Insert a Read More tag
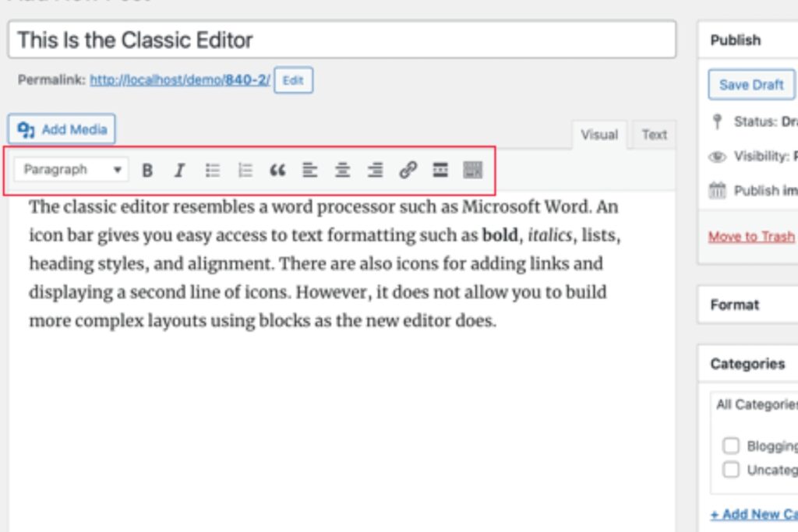This screenshot has height=532, width=798. (440, 169)
